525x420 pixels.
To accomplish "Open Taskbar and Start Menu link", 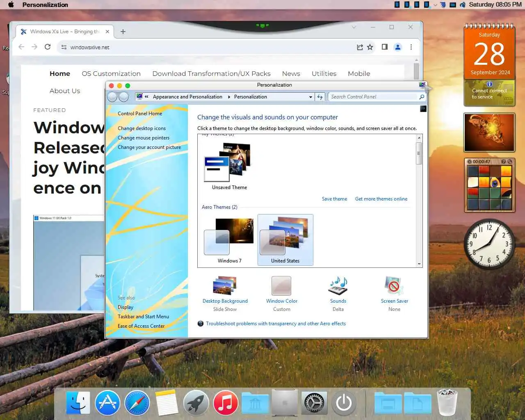I will click(143, 317).
